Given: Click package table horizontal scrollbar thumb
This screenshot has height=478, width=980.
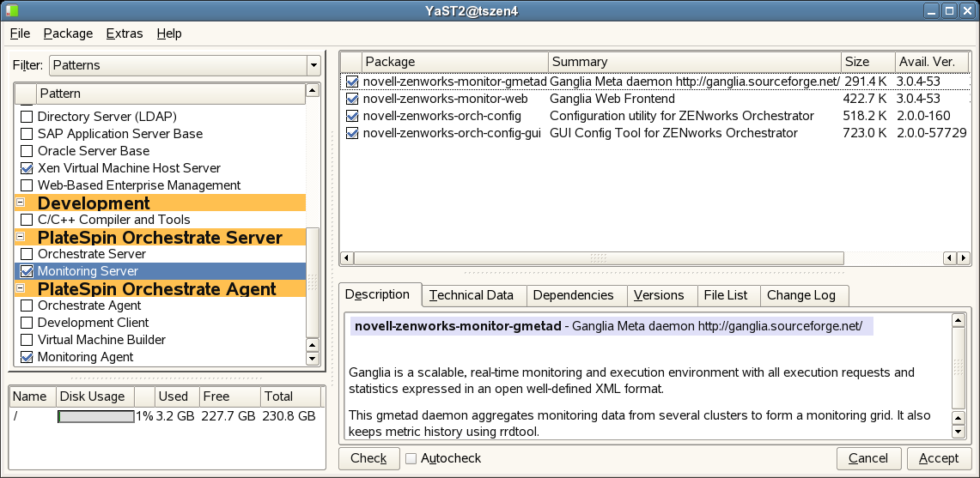Looking at the screenshot, I should (599, 258).
